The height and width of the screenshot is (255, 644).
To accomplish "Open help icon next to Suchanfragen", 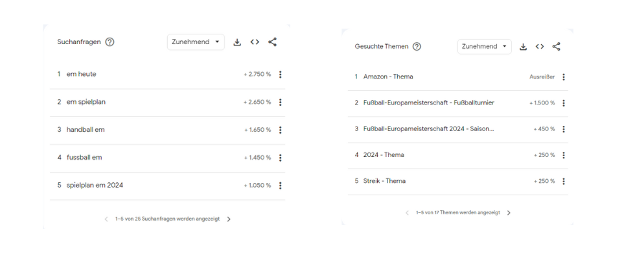I will coord(109,42).
